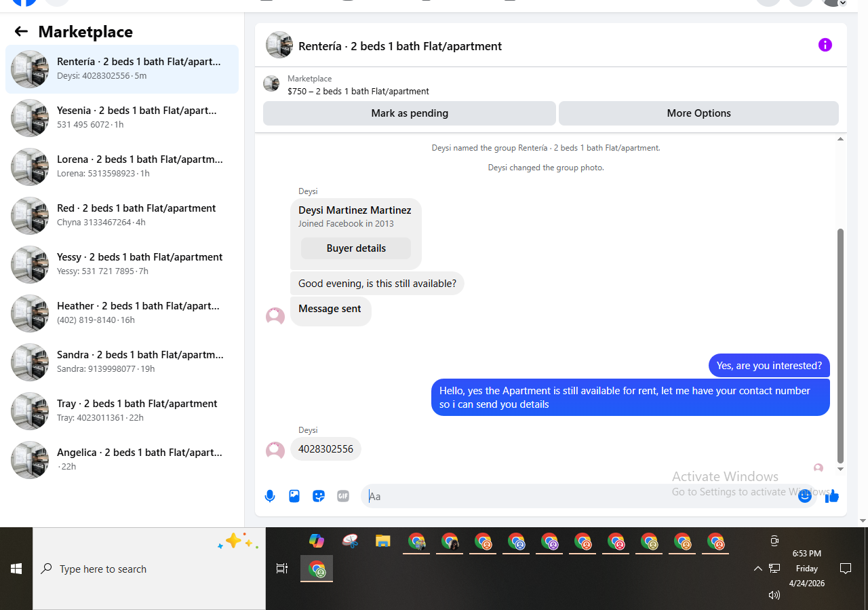Open the GIF picker
This screenshot has height=610, width=868.
tap(343, 496)
